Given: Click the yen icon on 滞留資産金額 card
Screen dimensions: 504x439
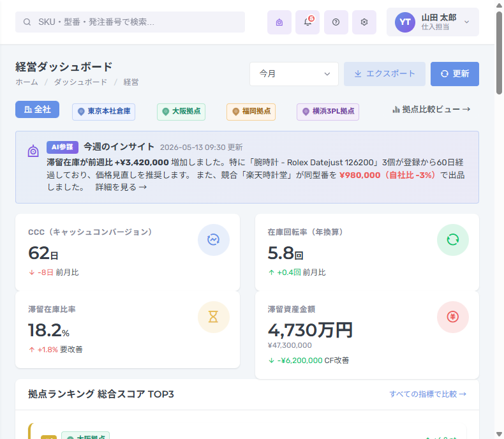Looking at the screenshot, I should coord(452,317).
